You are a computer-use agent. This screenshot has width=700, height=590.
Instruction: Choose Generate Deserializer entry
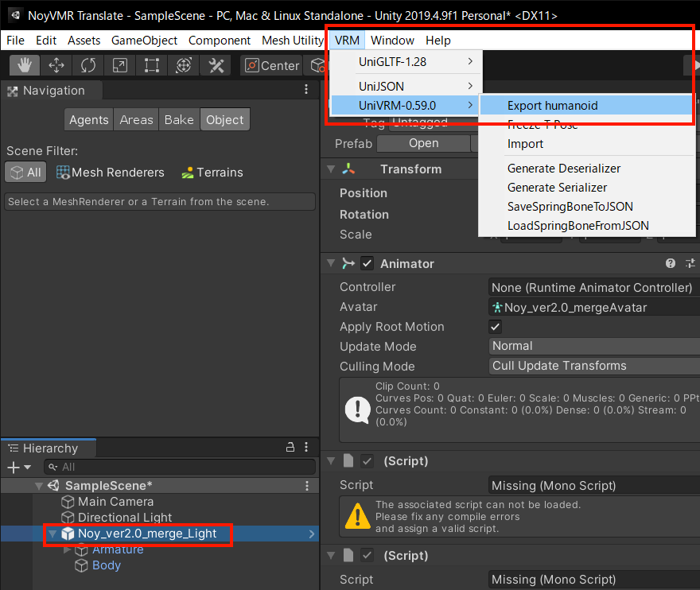(586, 169)
